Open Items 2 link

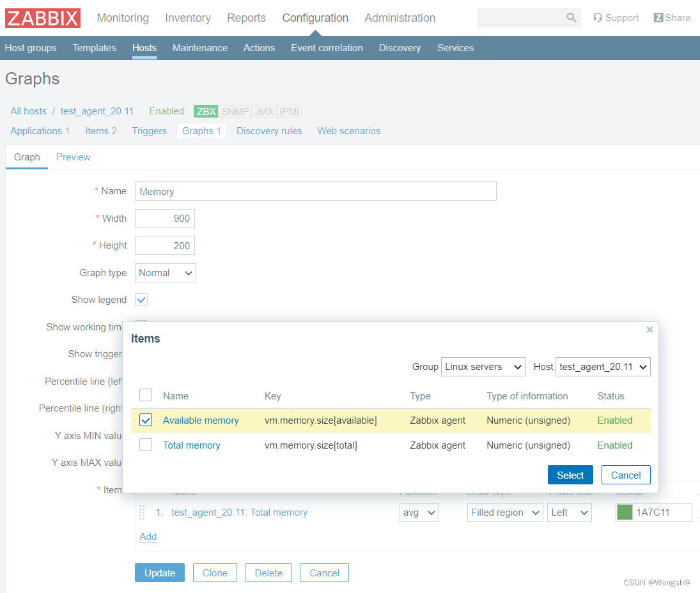tap(101, 131)
